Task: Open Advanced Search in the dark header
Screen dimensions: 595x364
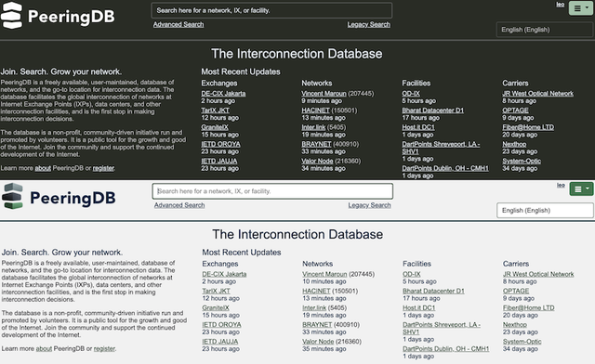Action: tap(178, 24)
